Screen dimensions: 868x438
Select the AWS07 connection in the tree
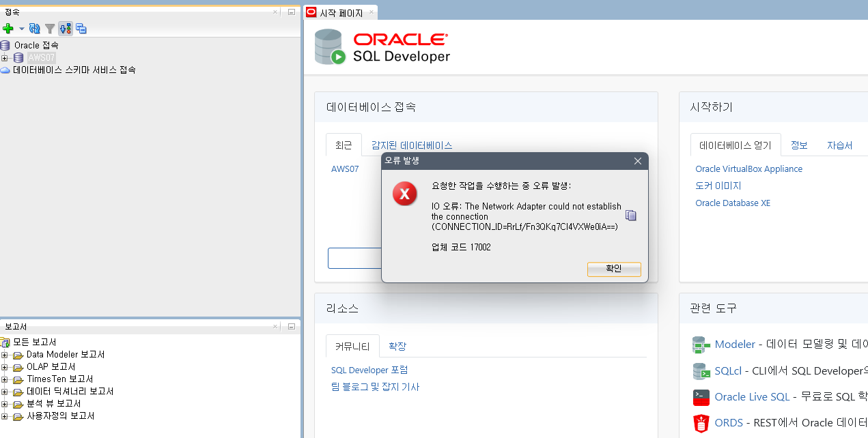[41, 58]
